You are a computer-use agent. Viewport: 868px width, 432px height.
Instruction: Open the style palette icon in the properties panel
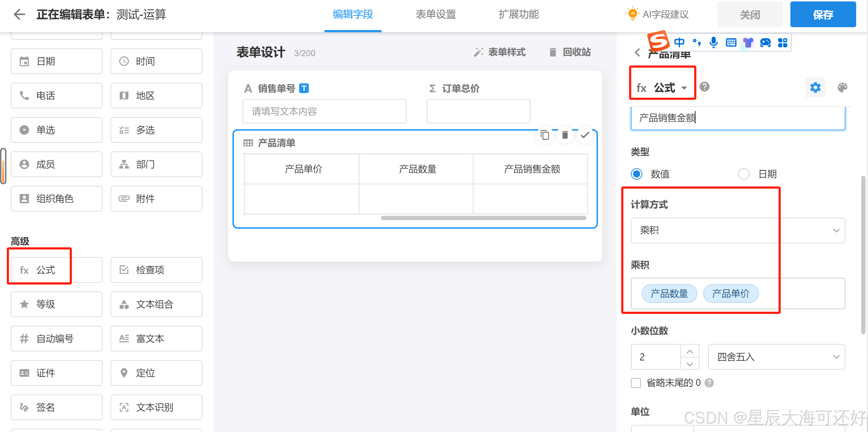pyautogui.click(x=842, y=88)
